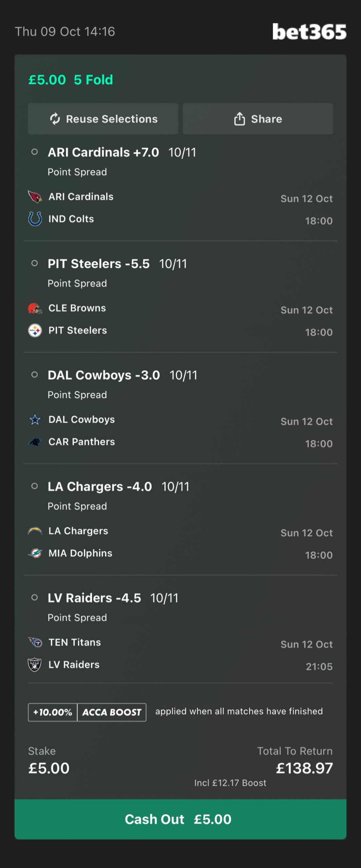361x868 pixels.
Task: Click the Indianapolis Colts horseshoe logo
Action: point(35,219)
